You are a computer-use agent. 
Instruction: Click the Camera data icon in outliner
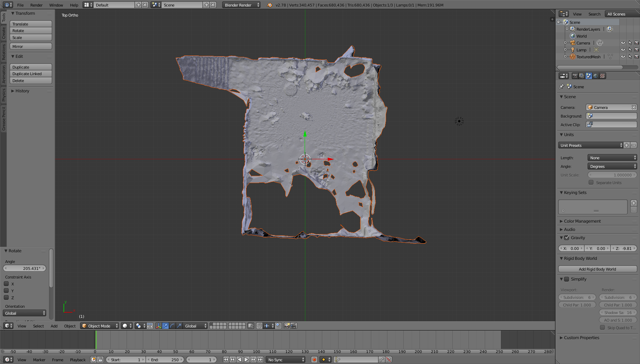coord(600,43)
